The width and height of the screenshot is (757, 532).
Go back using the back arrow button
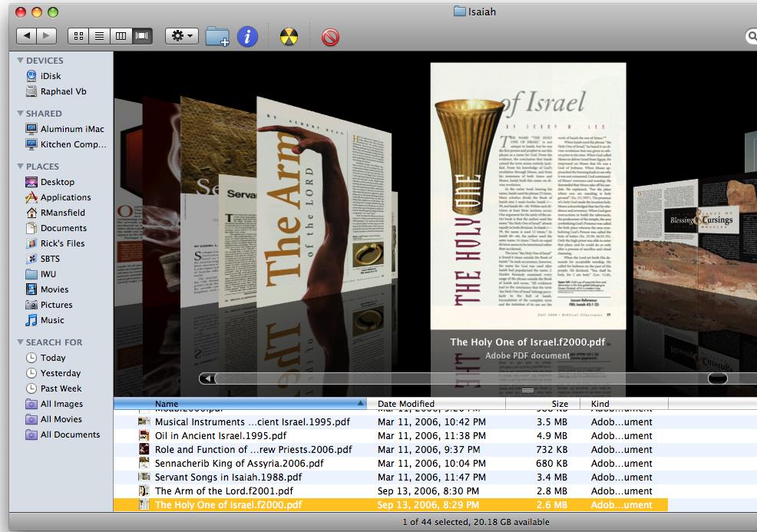pyautogui.click(x=27, y=35)
